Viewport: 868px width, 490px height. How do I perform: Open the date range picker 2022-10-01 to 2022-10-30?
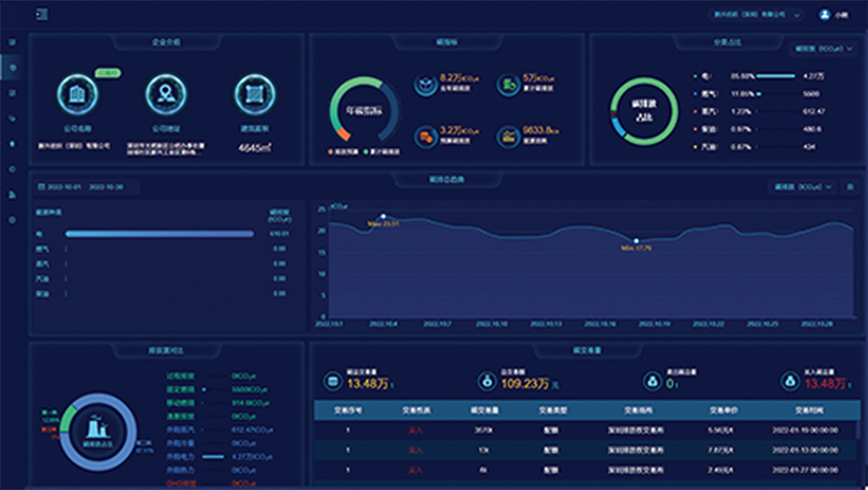tap(80, 187)
